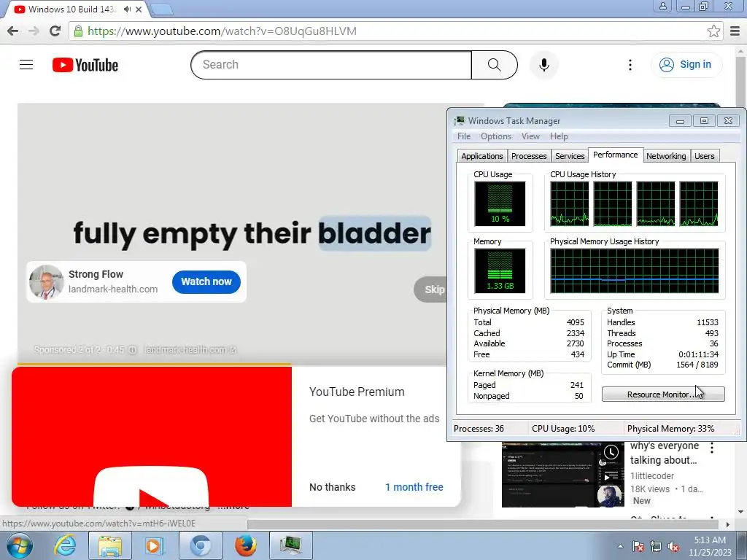This screenshot has height=560, width=747.
Task: Reload the page with refresh icon
Action: 55,31
